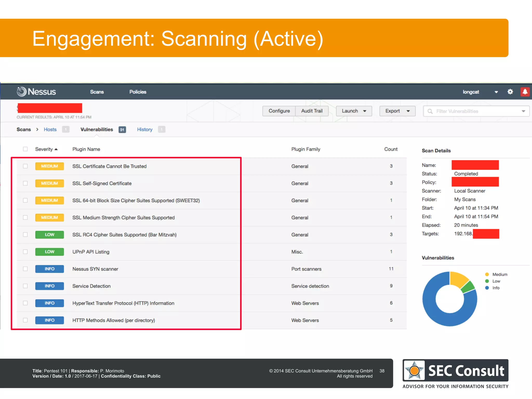Open the red notifications bell
This screenshot has height=399, width=532.
[525, 92]
